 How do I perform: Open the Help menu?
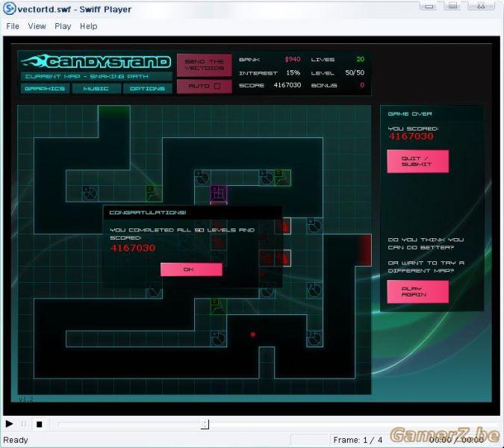88,26
